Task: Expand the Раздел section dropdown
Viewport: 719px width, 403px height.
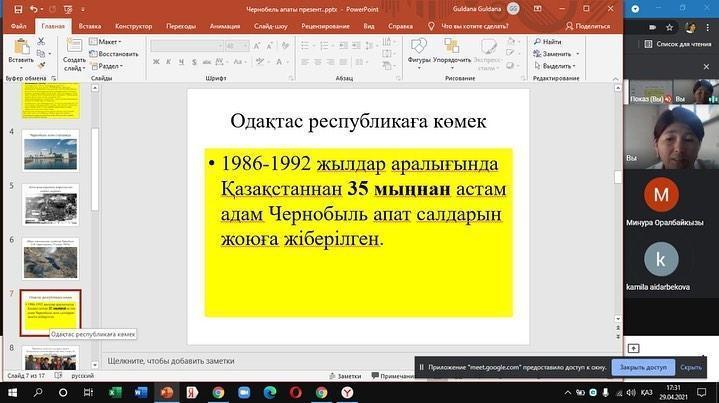Action: 109,66
